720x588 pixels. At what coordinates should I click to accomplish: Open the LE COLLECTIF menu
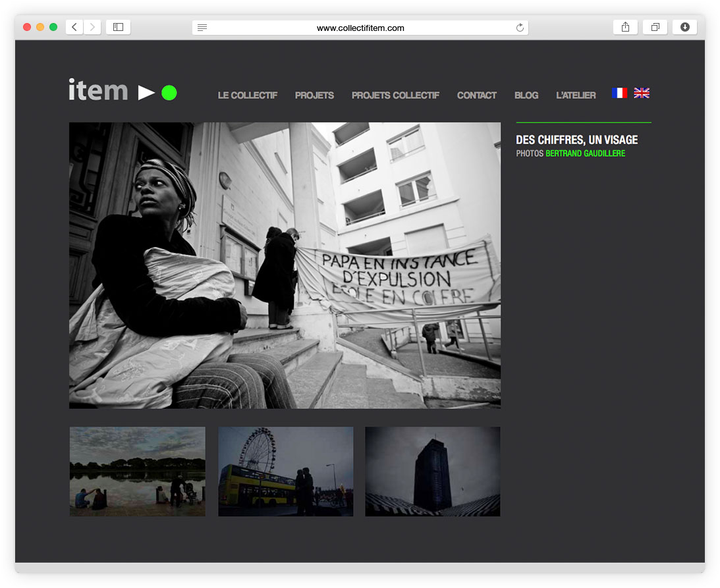[248, 95]
